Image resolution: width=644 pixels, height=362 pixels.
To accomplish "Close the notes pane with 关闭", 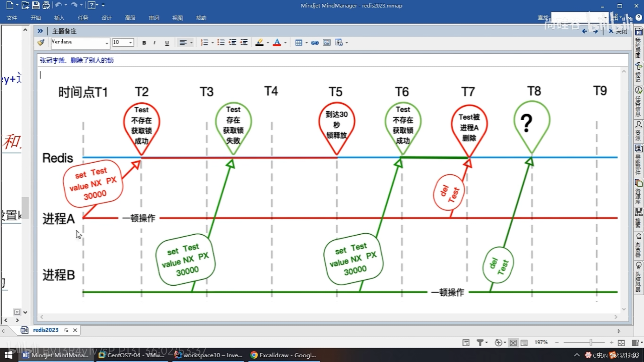I will [618, 31].
